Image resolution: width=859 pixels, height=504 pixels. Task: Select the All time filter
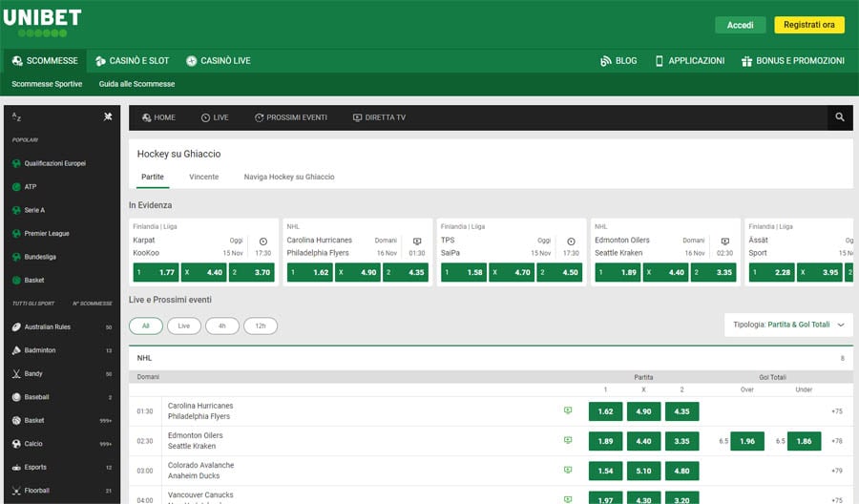click(x=146, y=325)
